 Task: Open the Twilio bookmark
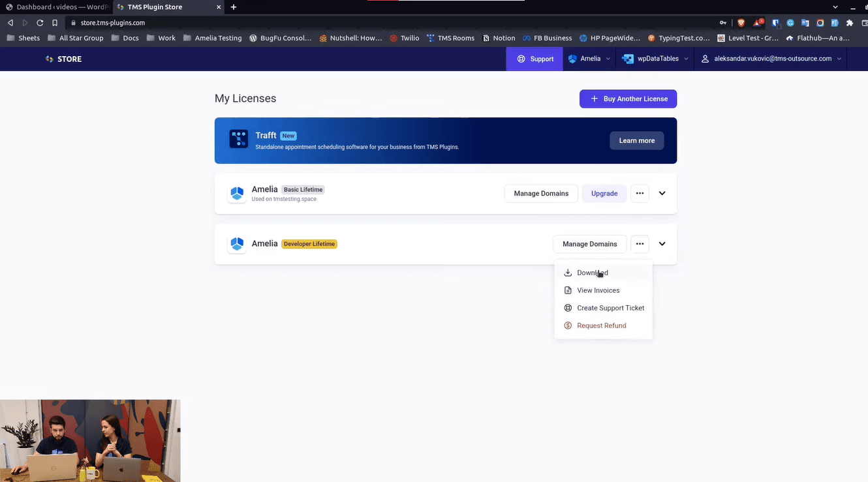(x=404, y=38)
